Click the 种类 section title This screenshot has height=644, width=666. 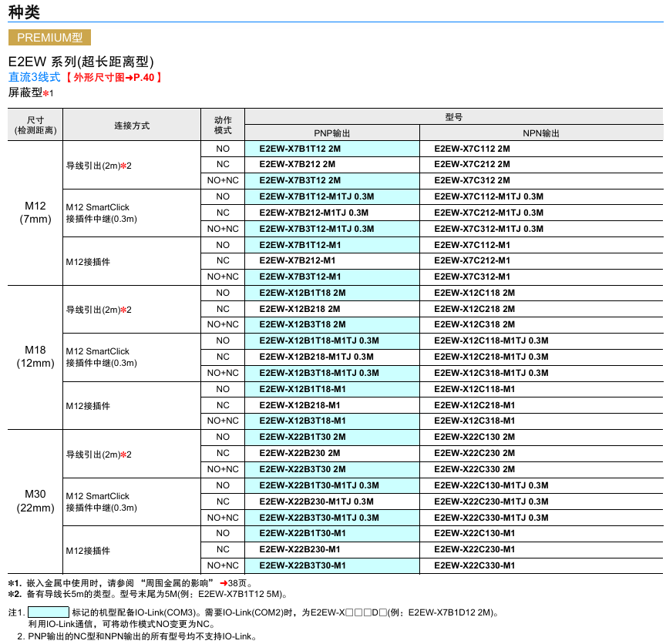point(24,12)
